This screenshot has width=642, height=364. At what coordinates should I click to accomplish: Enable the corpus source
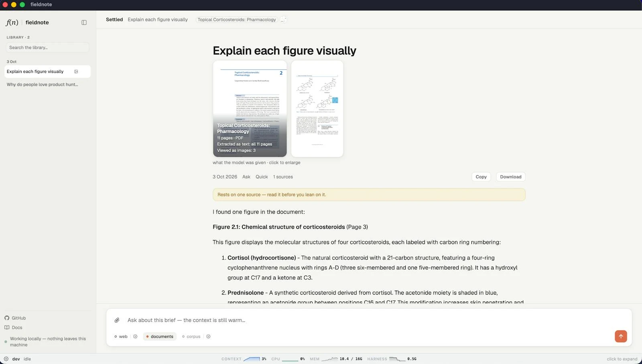click(x=191, y=337)
